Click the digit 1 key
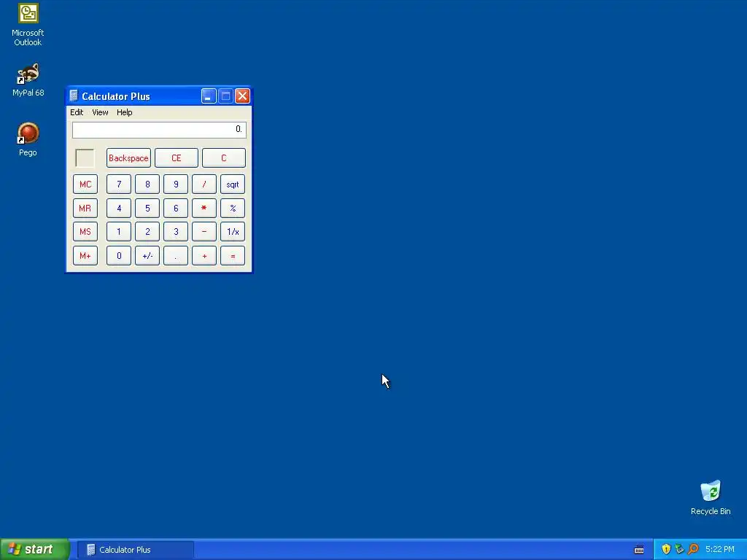The height and width of the screenshot is (560, 747). coord(119,232)
